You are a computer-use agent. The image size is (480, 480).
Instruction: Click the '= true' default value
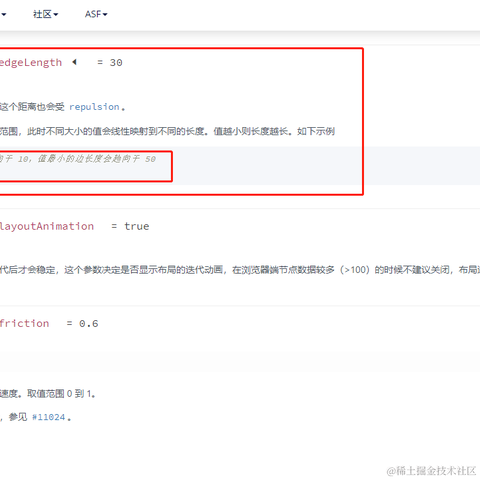tap(130, 226)
